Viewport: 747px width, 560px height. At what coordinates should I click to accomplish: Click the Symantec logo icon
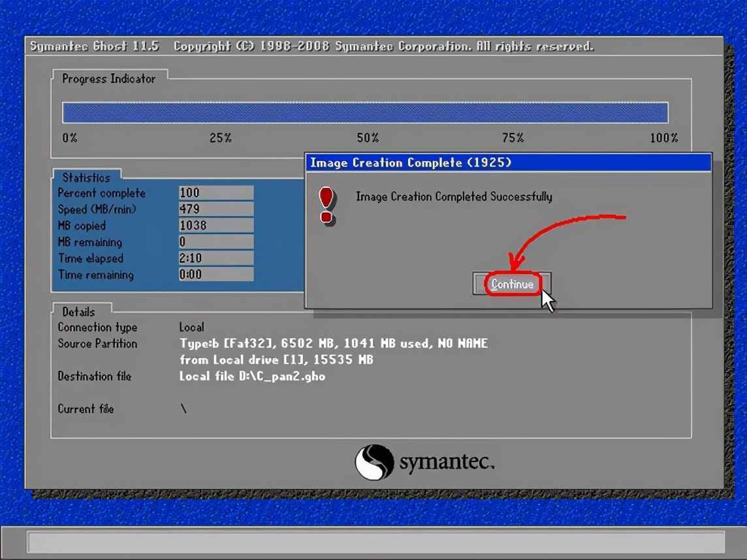[x=374, y=462]
